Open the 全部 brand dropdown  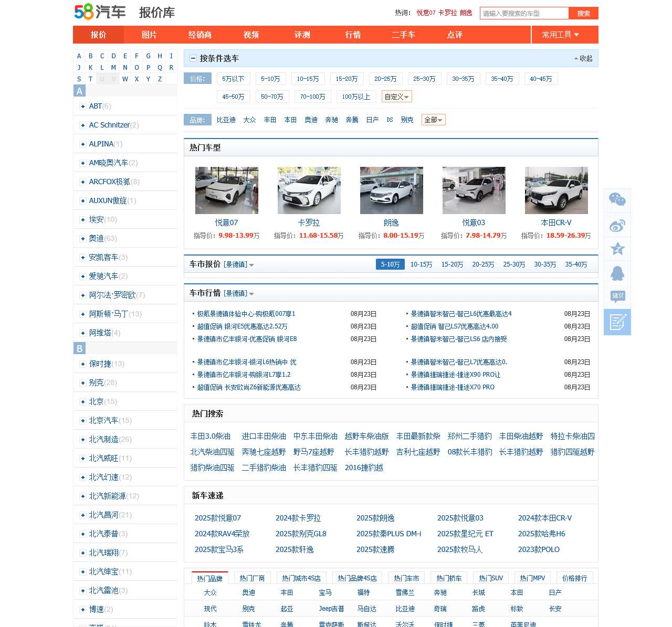433,120
